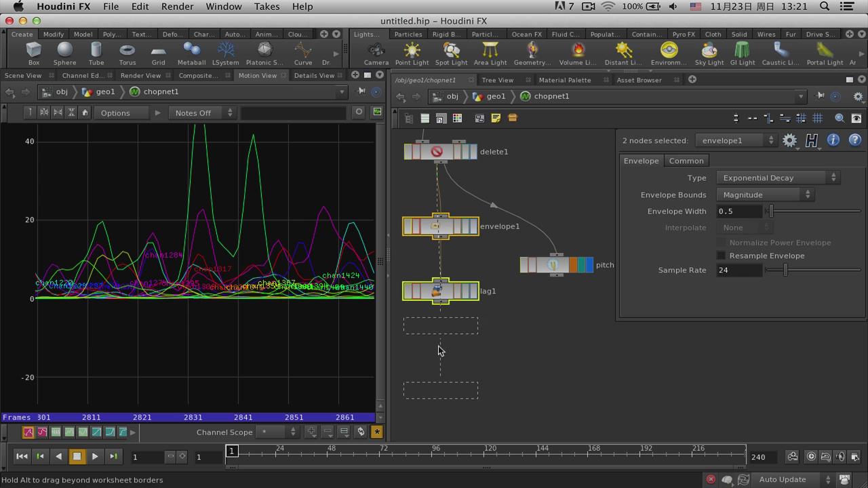Screen dimensions: 868x488
Task: Click the Wi-Fi icon in the macOS menu bar
Action: 608,6
